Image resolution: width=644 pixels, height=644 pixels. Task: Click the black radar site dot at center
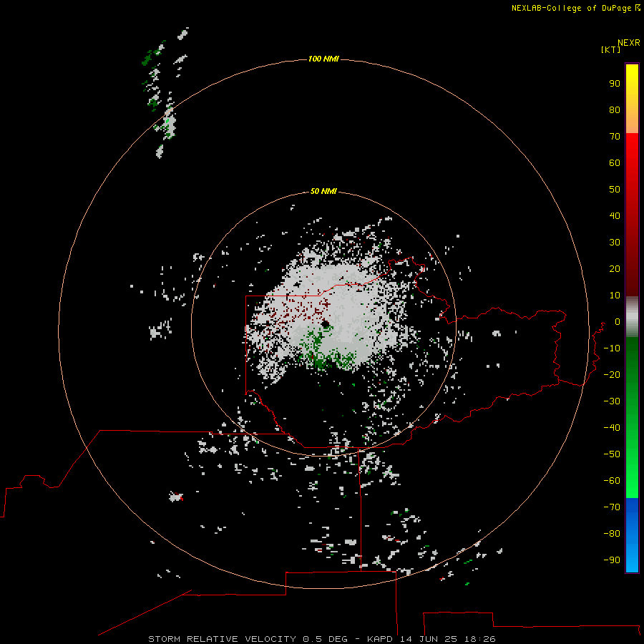[x=326, y=324]
